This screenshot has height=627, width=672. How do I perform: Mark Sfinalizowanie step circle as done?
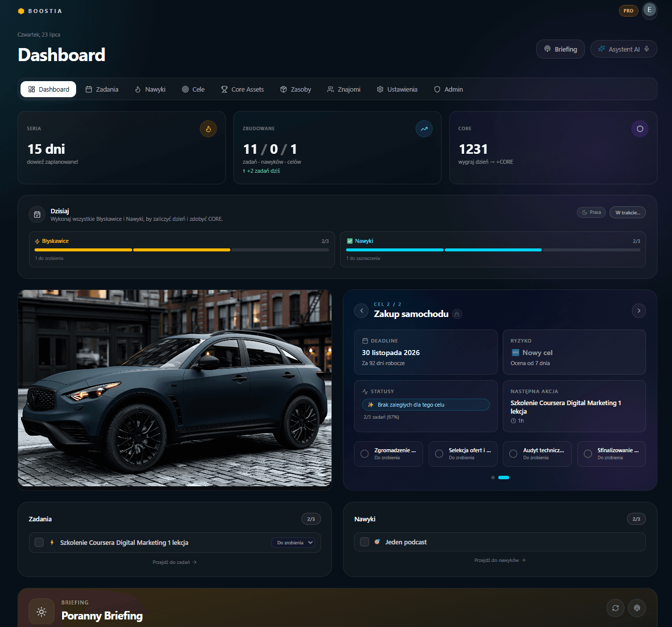point(588,454)
